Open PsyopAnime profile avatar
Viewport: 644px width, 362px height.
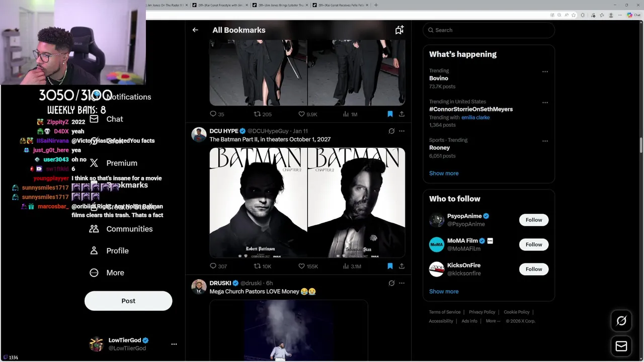point(437,220)
